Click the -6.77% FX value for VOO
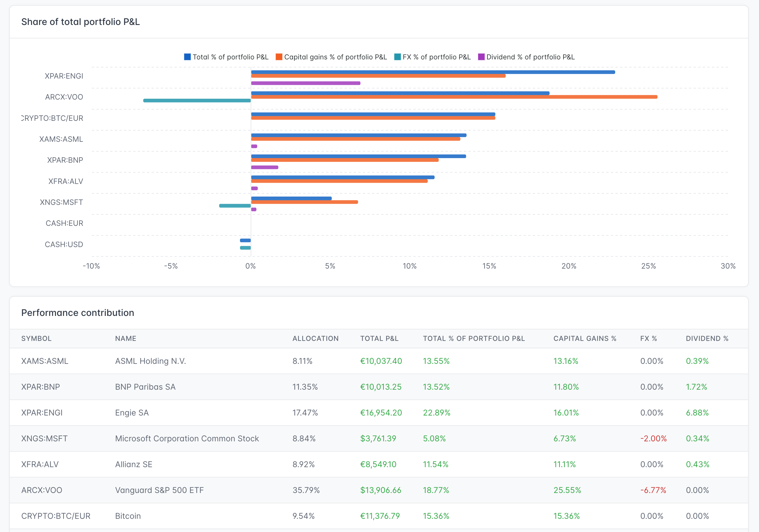 tap(653, 490)
